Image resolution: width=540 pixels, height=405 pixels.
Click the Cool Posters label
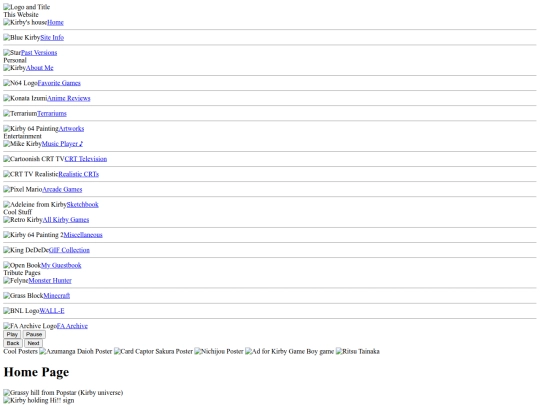(x=20, y=351)
